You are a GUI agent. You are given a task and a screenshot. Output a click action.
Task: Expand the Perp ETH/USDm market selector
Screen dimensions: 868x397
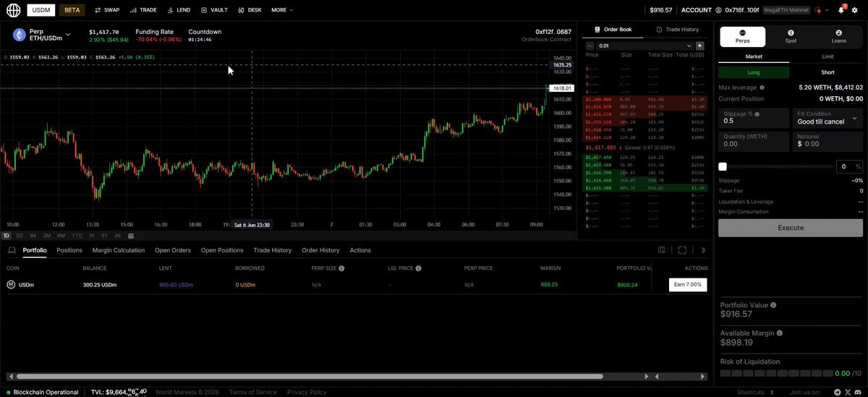[68, 35]
